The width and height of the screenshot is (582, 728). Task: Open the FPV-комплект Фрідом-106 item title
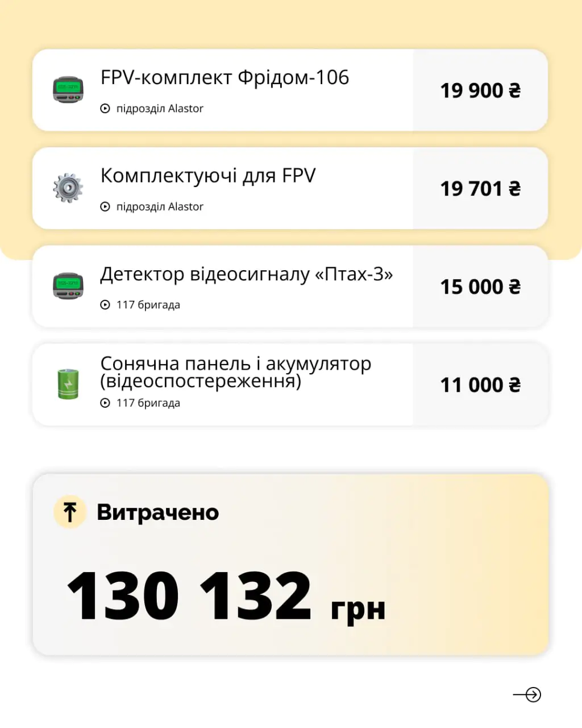pyautogui.click(x=225, y=78)
